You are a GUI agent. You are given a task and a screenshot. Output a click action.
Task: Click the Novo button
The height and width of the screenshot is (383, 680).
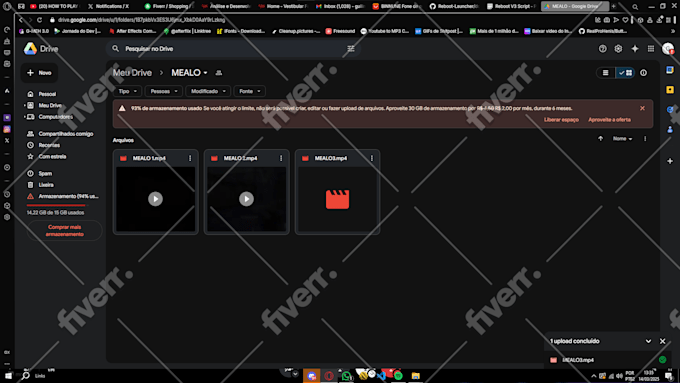(x=39, y=73)
